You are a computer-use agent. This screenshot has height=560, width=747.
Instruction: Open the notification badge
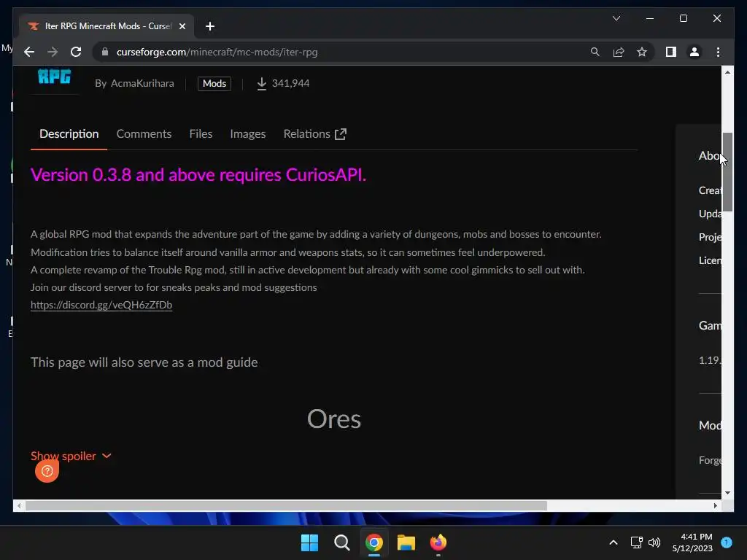(727, 542)
